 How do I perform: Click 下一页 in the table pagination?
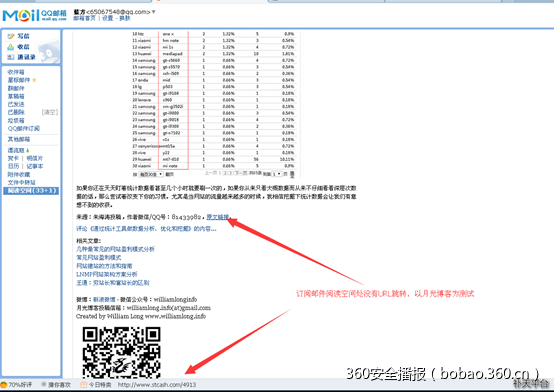241,173
